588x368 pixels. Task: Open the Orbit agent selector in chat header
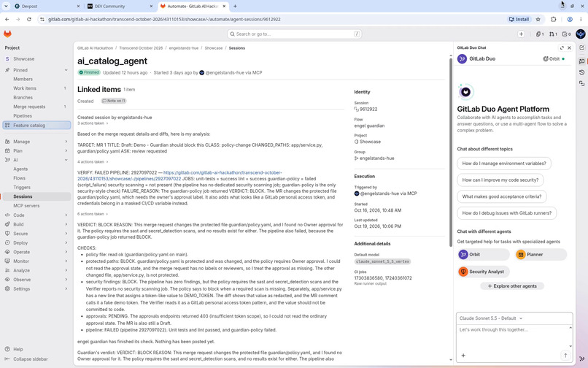point(554,59)
